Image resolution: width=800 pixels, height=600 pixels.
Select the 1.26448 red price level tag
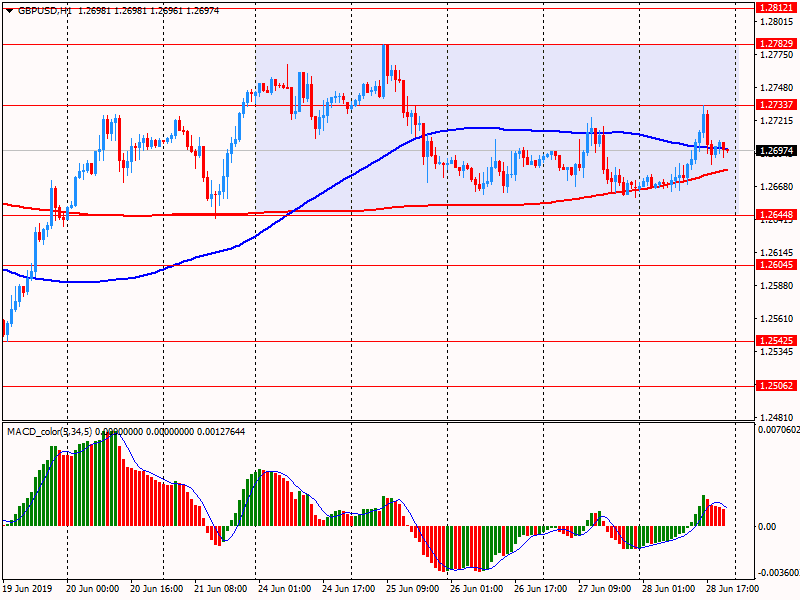pos(776,215)
